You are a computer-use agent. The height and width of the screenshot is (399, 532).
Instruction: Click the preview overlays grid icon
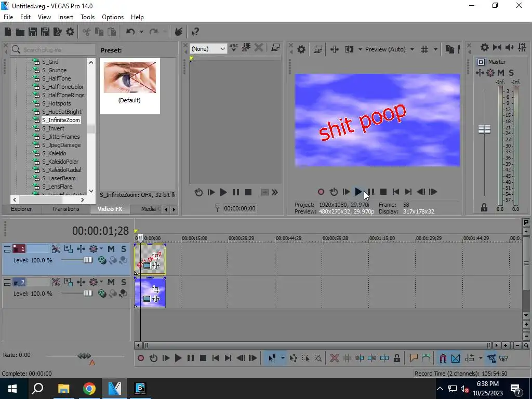coord(424,49)
